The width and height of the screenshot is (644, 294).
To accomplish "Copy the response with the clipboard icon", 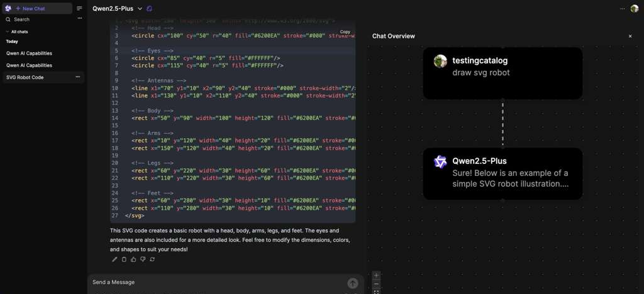I will (x=124, y=259).
